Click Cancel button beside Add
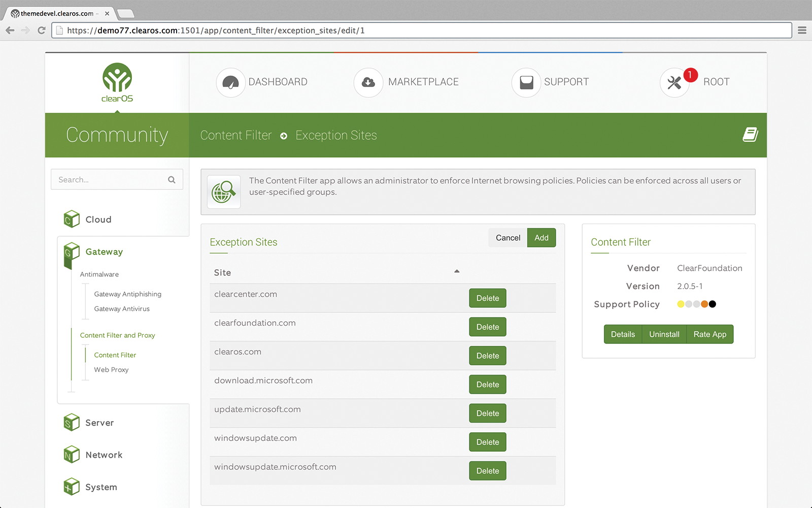Screen dimensions: 812x508 click(507, 238)
